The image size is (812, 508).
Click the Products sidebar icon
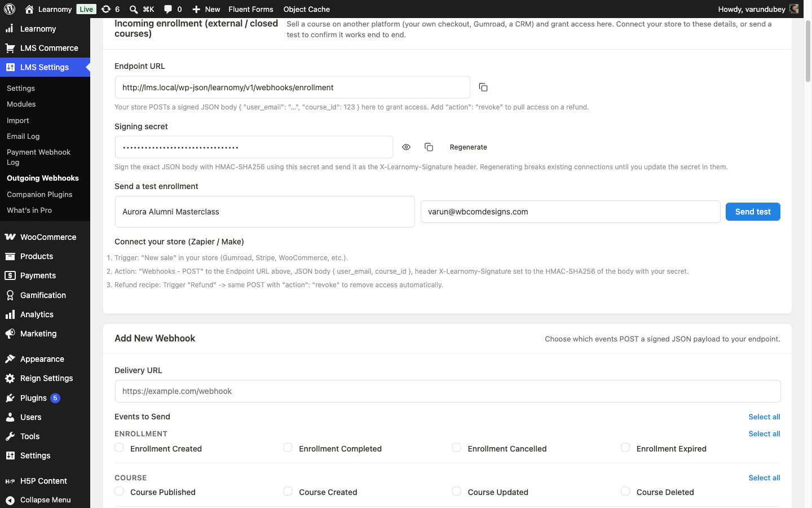(10, 256)
